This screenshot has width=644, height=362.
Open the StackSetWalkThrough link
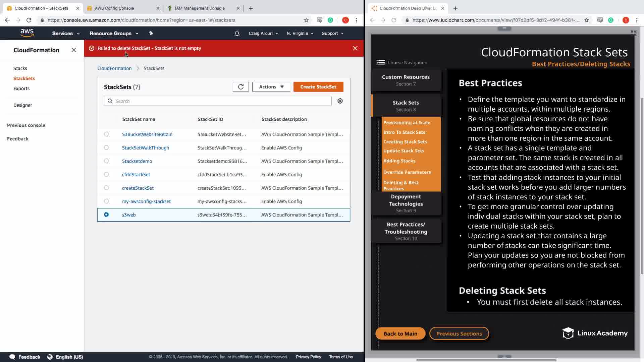[x=145, y=148]
